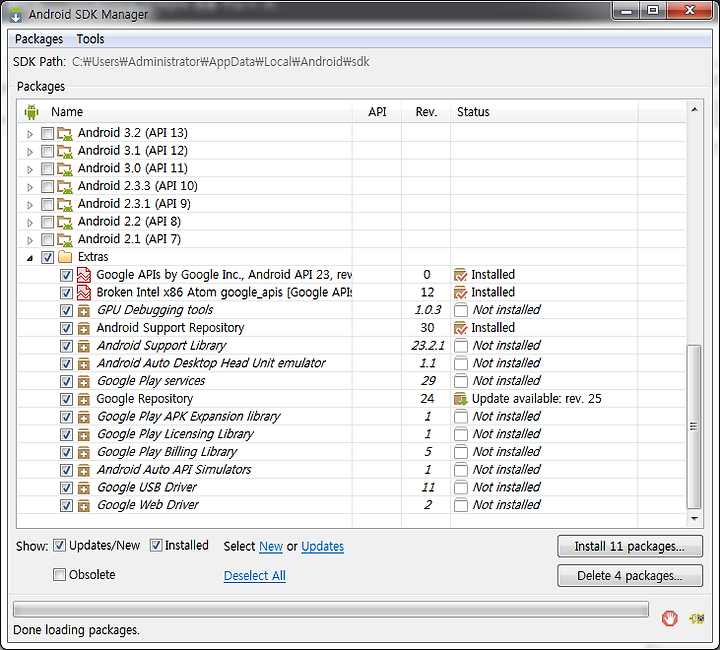720x650 pixels.
Task: Click the package icon for Android Auto API Simulators
Action: 84,470
